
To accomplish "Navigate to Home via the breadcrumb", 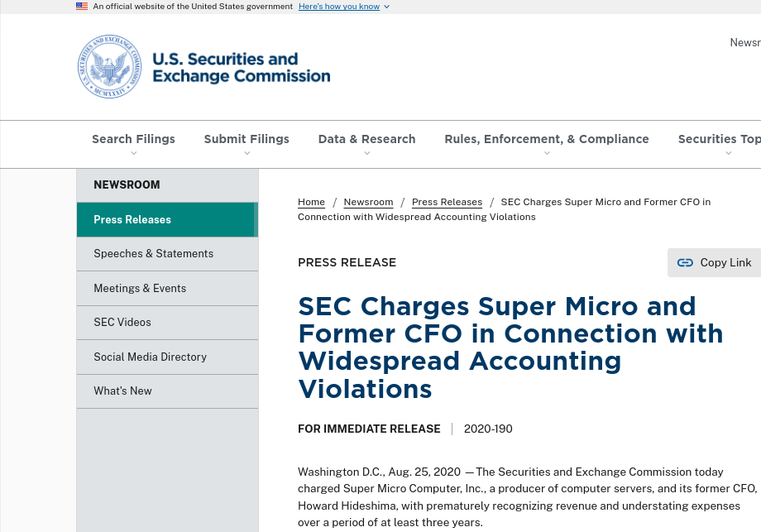I will pos(311,202).
